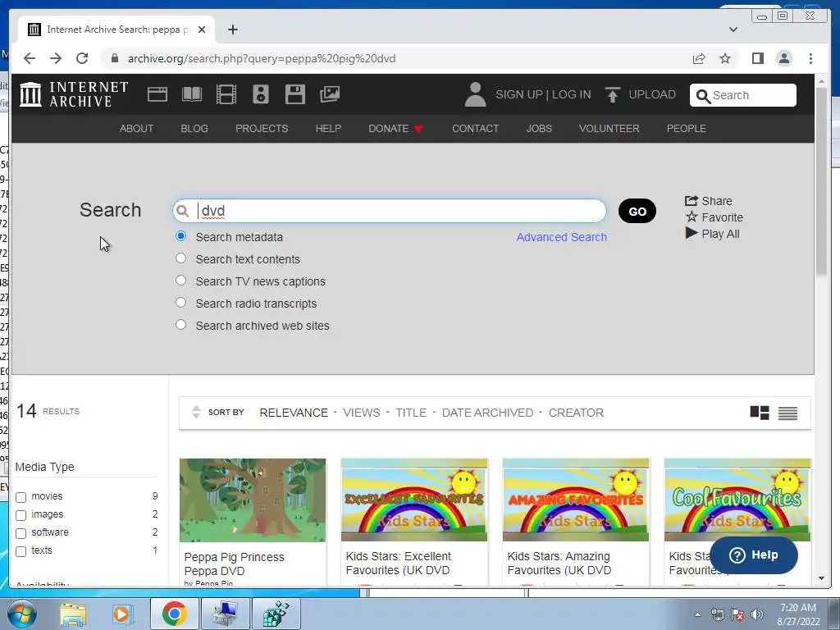Open the Images media icon

(330, 94)
